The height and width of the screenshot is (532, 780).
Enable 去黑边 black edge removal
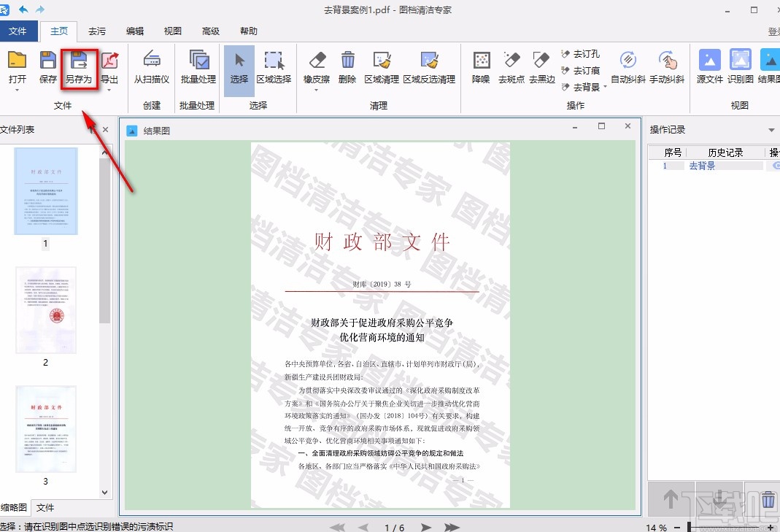[541, 69]
